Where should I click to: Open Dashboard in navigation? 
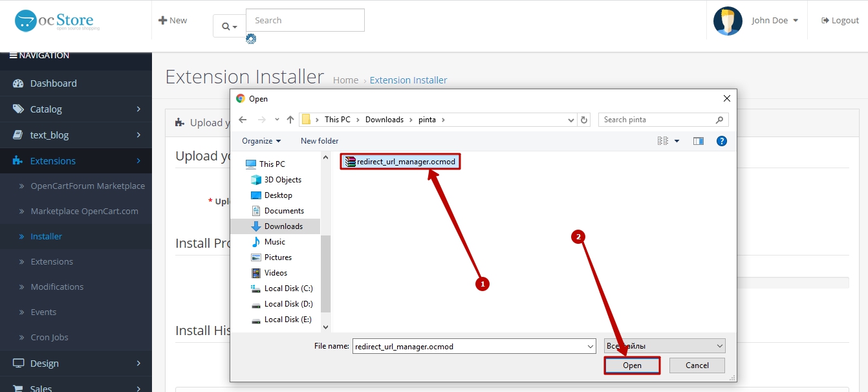(76, 83)
